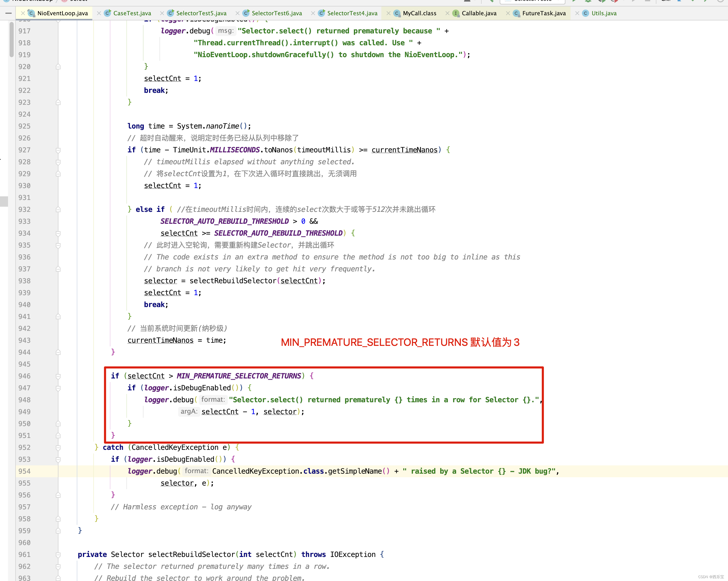This screenshot has height=581, width=728.
Task: Collapse the code block at line 927
Action: 58,150
